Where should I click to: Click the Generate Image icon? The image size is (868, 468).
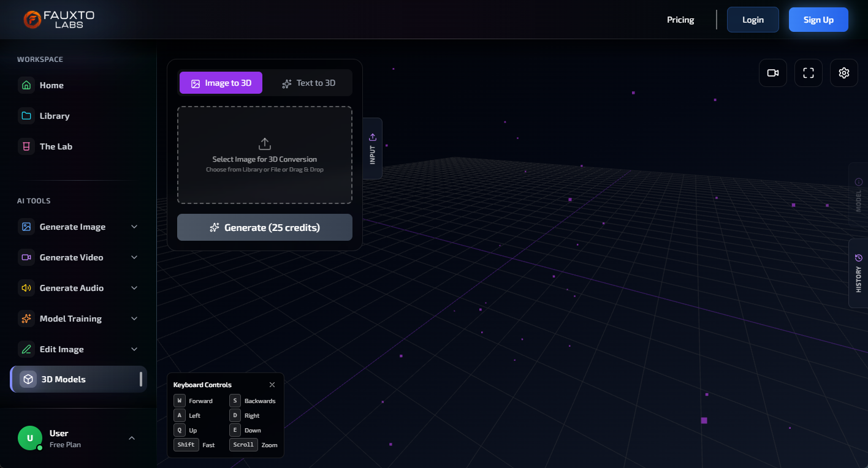click(x=26, y=227)
